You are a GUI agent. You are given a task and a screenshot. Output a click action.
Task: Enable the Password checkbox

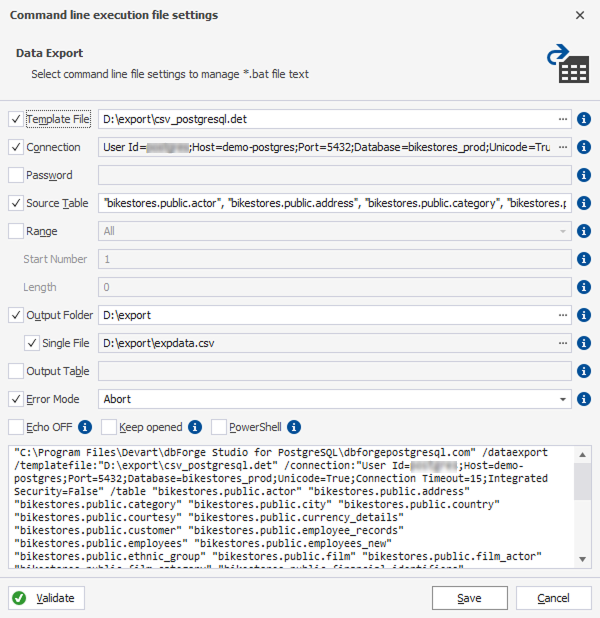tap(16, 175)
